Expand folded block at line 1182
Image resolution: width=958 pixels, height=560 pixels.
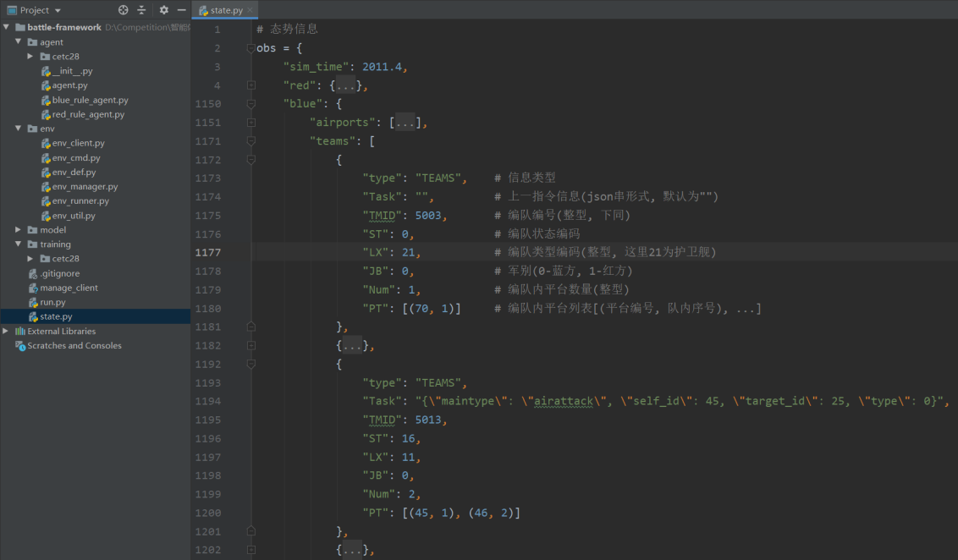(x=251, y=346)
